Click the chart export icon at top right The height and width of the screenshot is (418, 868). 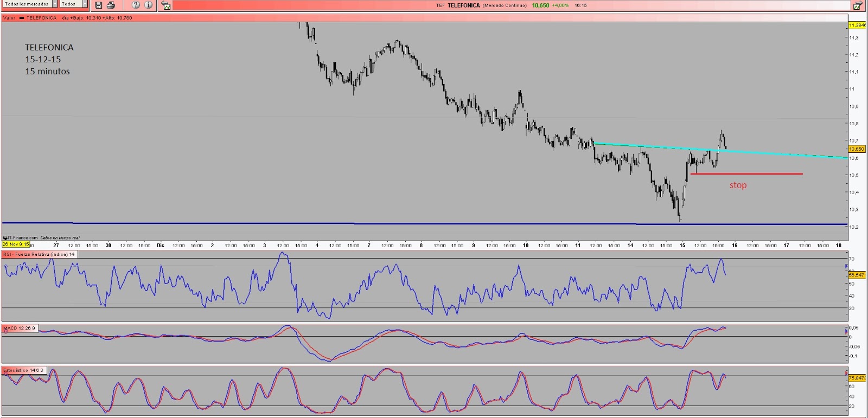point(858,5)
